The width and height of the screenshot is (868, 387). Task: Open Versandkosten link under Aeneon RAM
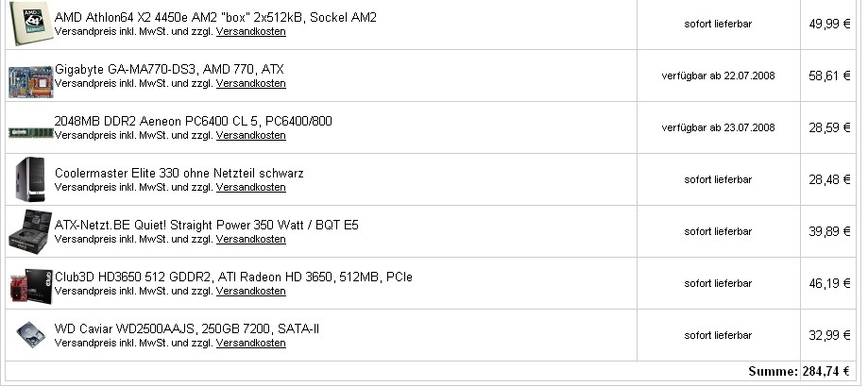click(x=251, y=136)
